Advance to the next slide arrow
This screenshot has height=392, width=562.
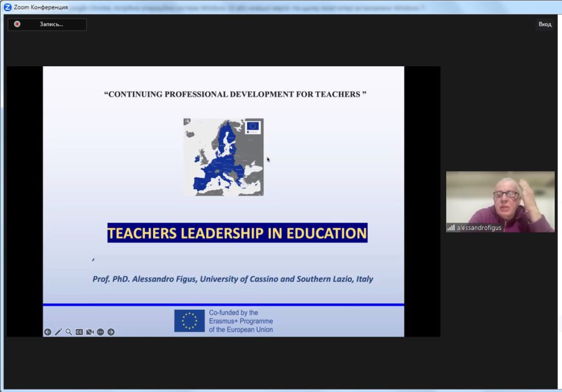click(111, 332)
